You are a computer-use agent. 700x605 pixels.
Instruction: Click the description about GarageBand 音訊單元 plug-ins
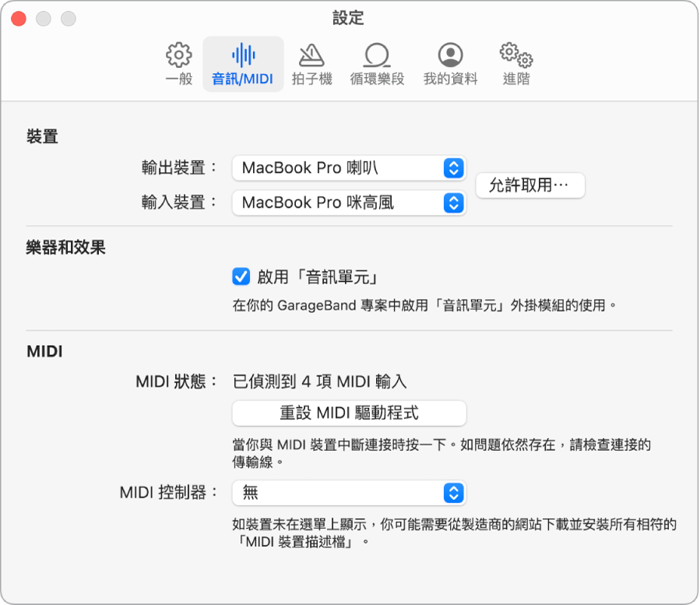tap(424, 306)
